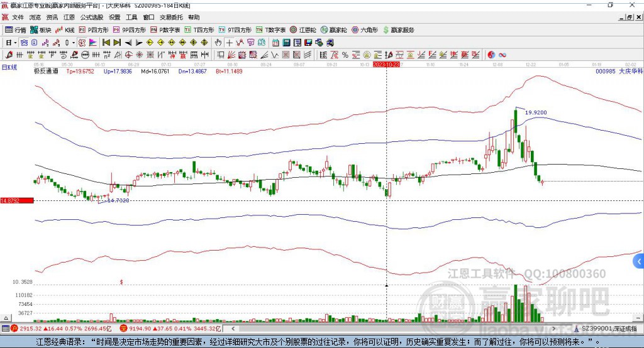This screenshot has height=348, width=644.
Task: Click the 19.9200 high price label
Action: (536, 112)
